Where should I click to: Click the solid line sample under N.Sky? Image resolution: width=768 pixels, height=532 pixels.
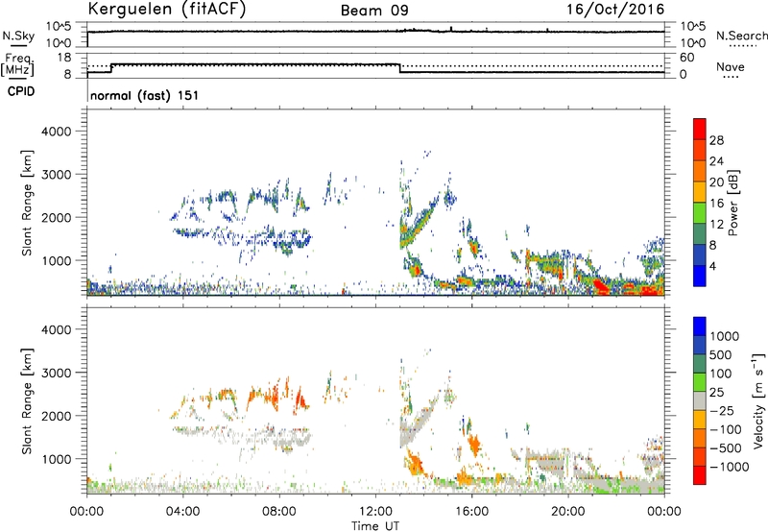coord(17,46)
